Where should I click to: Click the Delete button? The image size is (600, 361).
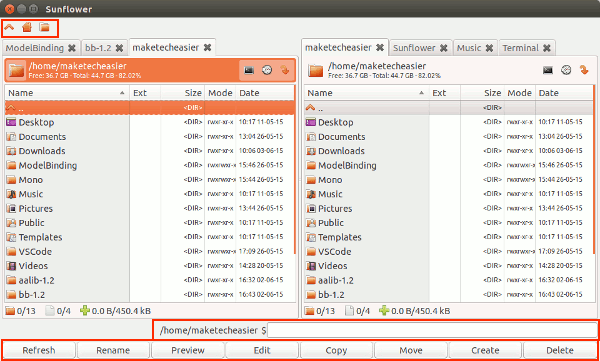[x=559, y=350]
